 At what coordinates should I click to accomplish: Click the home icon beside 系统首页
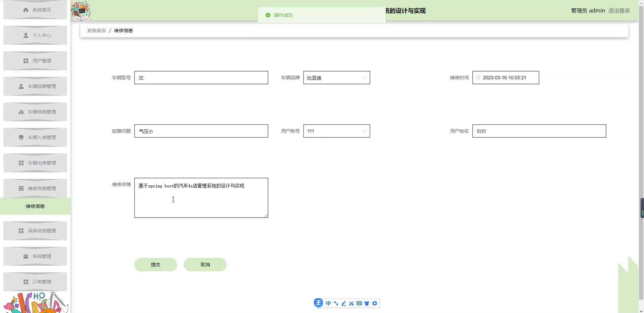pos(25,10)
